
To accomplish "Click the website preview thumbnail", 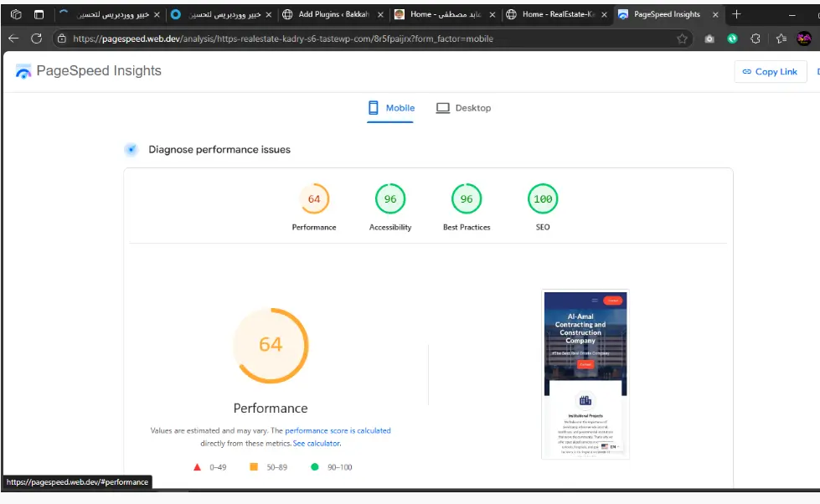I will click(584, 374).
